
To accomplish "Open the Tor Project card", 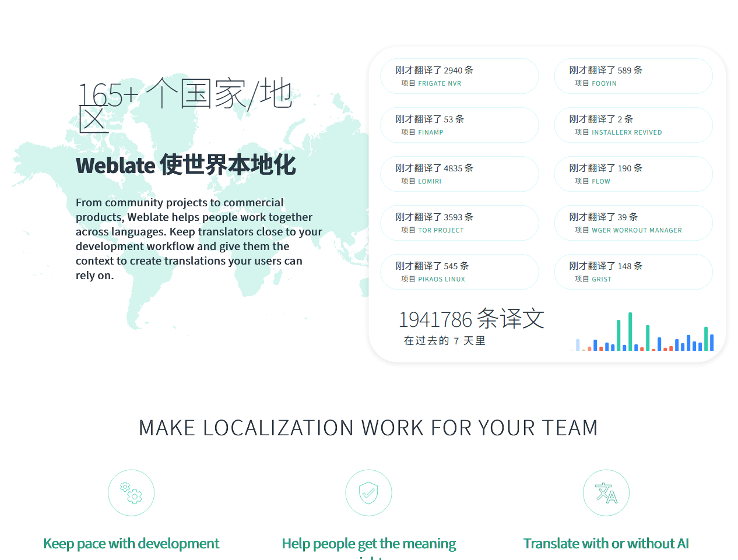I will (x=459, y=223).
